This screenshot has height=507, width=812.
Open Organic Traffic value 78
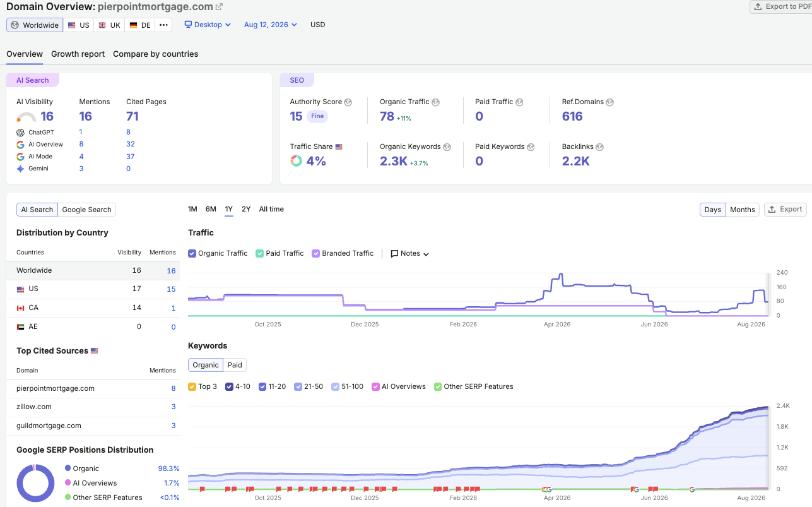(x=387, y=117)
